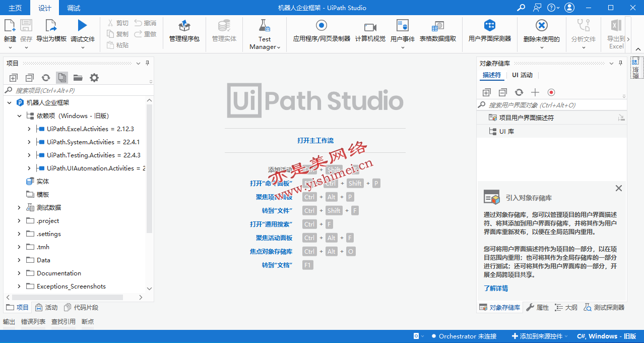Switch to 属性 properties tab
The image size is (644, 343).
click(x=538, y=307)
